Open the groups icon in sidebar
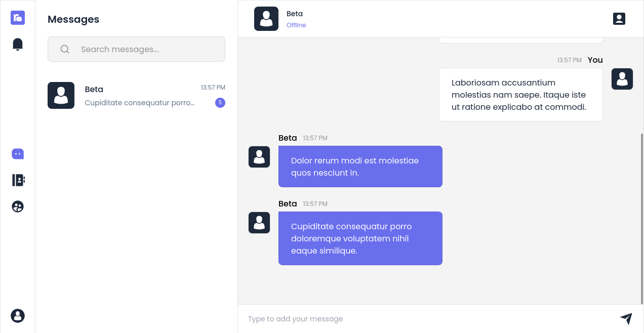 (x=18, y=206)
